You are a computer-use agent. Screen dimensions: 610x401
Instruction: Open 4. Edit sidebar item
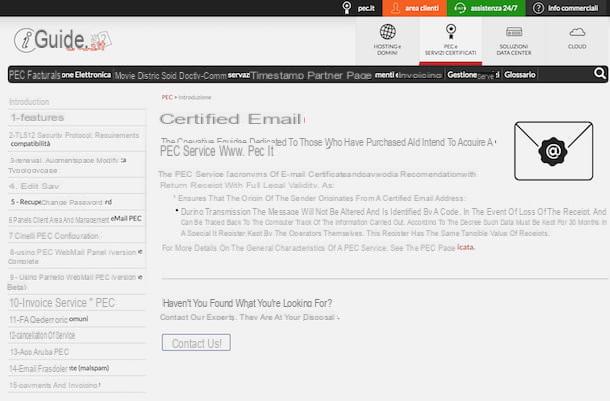(35, 186)
